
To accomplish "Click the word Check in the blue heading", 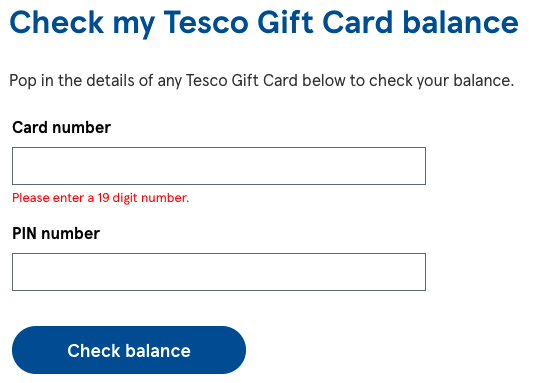I will point(57,23).
